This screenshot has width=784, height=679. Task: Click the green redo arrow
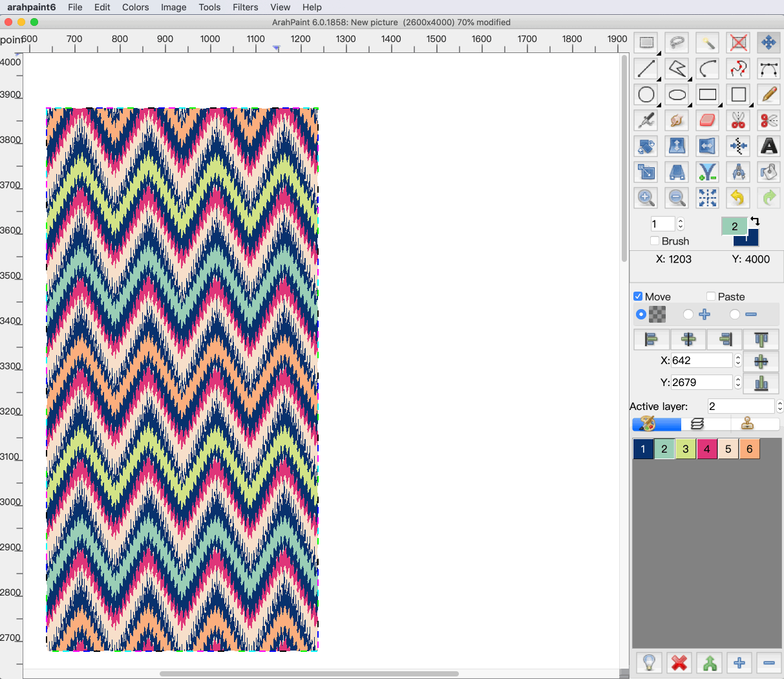pos(768,198)
